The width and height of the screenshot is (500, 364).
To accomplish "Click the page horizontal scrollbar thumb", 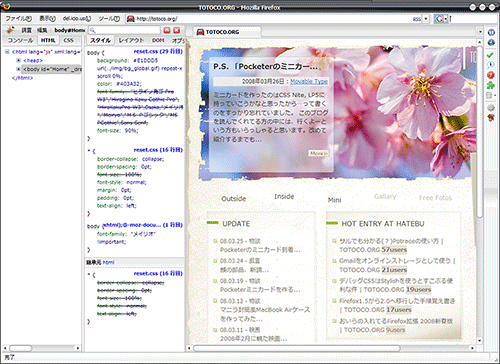I will (297, 348).
